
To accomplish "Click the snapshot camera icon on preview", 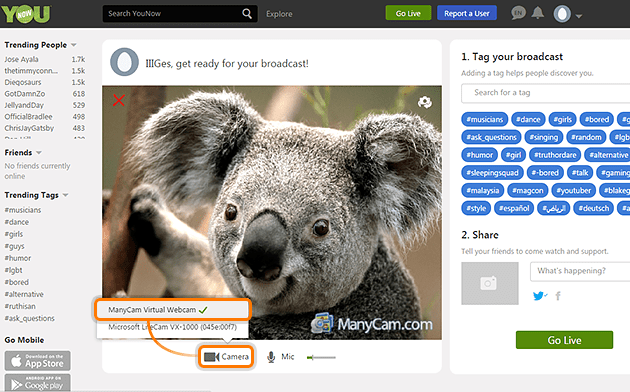I will coord(425,102).
